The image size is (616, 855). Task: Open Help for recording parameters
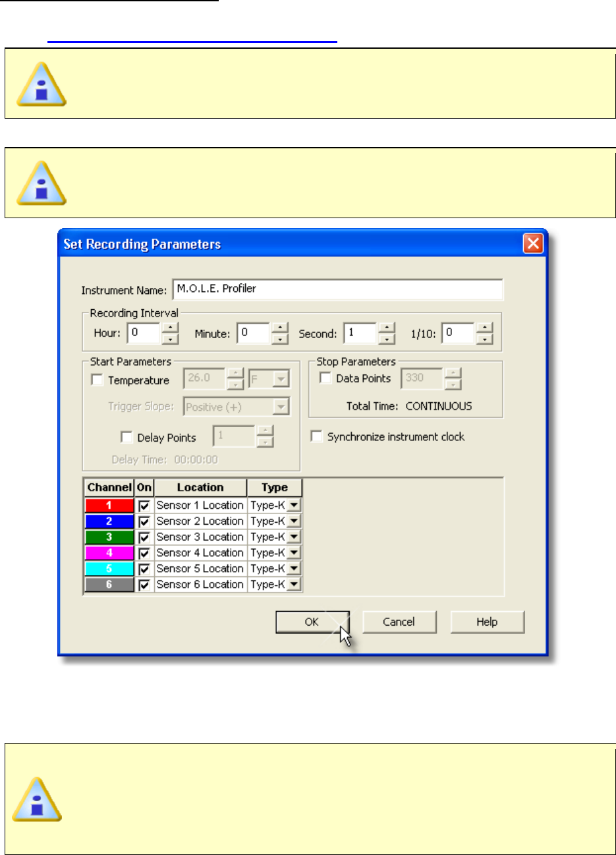pos(488,622)
